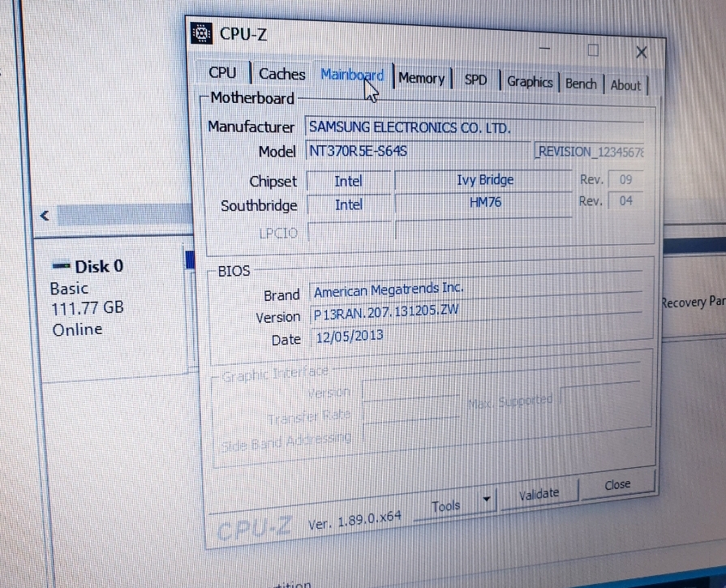The height and width of the screenshot is (588, 726).
Task: Click the Tools button
Action: [x=445, y=506]
